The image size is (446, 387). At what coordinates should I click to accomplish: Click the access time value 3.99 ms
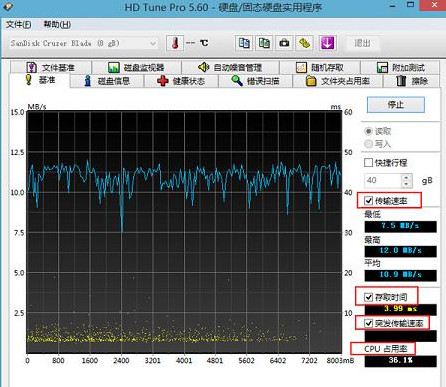tap(400, 309)
